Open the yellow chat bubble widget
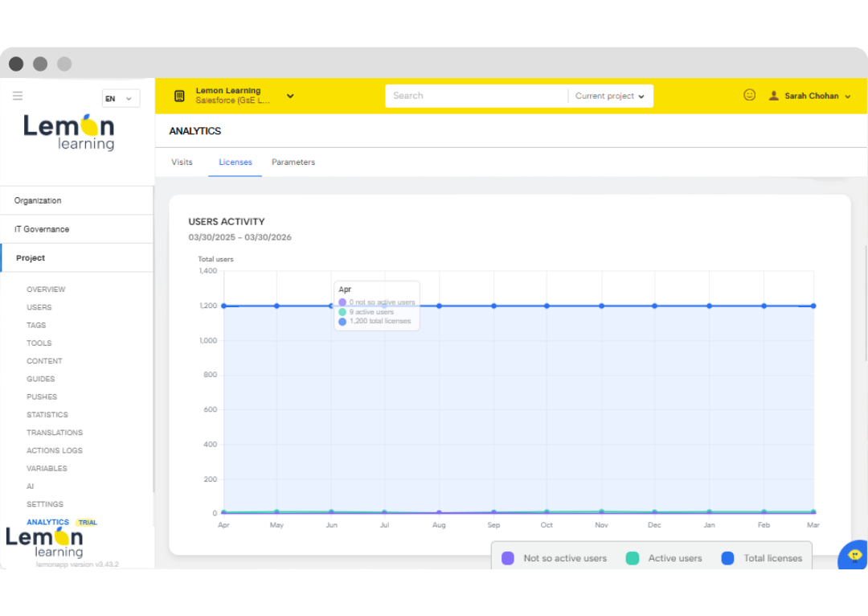Image resolution: width=868 pixels, height=616 pixels. [854, 555]
